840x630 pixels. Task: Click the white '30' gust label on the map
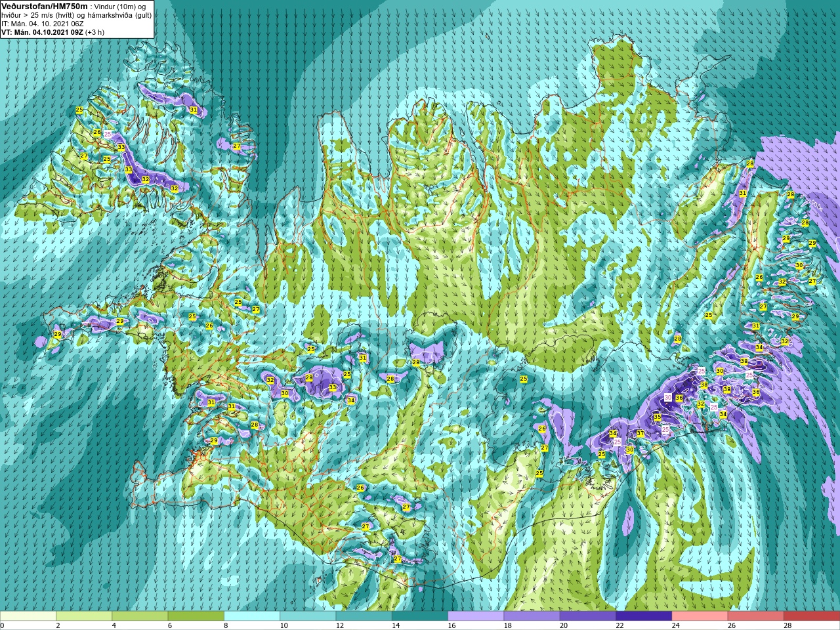[x=668, y=398]
